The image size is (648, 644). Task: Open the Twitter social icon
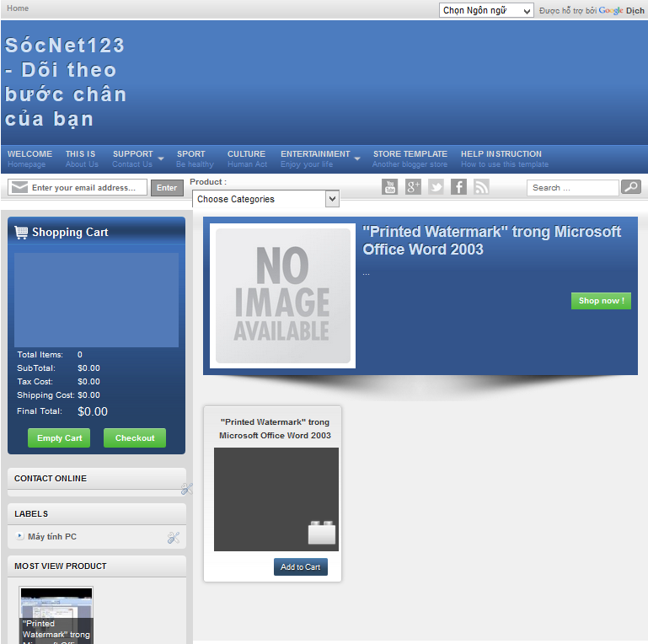pyautogui.click(x=436, y=187)
